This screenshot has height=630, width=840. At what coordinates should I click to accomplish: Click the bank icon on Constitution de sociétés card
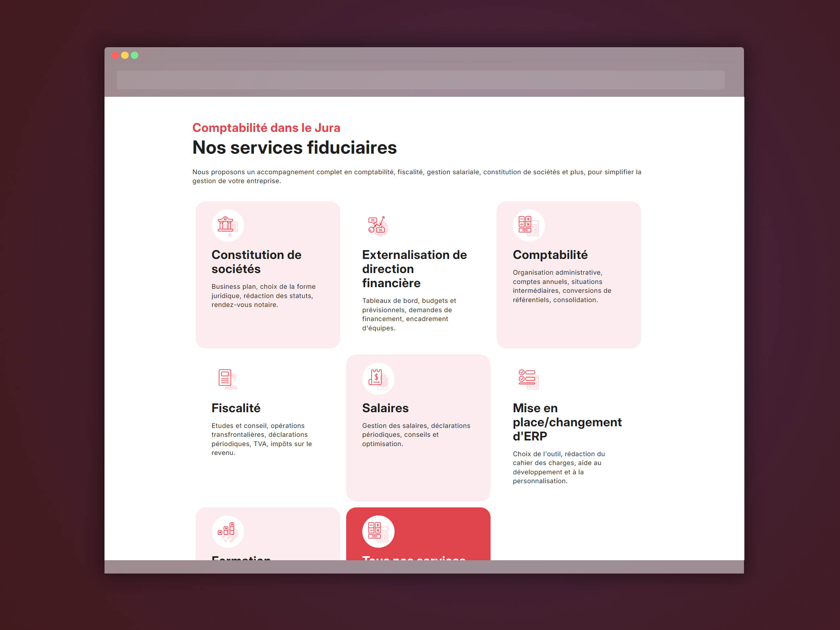[228, 225]
